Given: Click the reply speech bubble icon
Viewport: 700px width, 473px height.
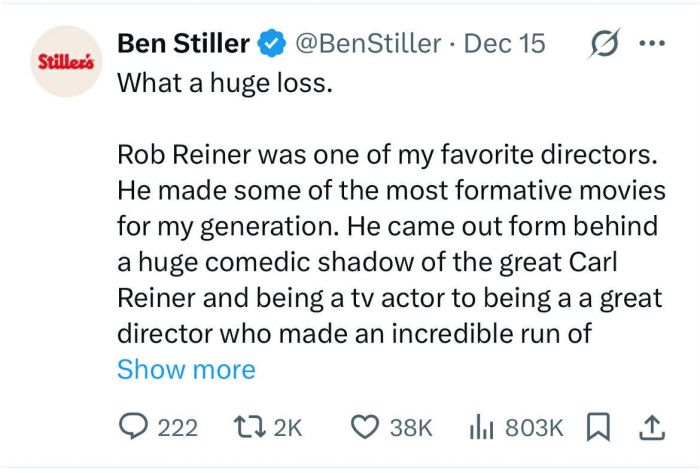Looking at the screenshot, I should (132, 427).
